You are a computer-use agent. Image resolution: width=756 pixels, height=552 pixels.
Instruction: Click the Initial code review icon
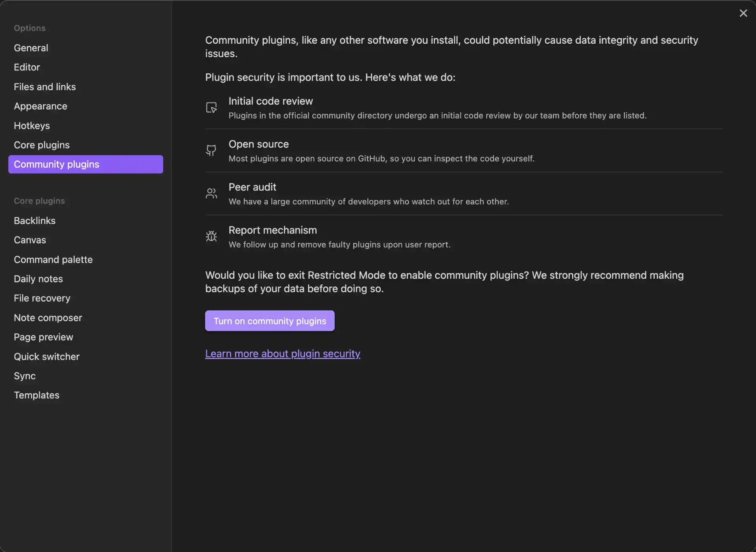click(x=211, y=107)
